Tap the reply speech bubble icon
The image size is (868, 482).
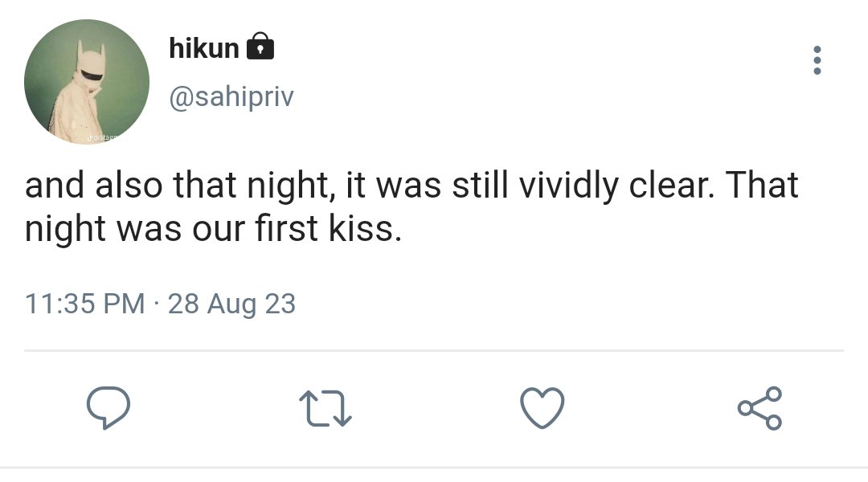click(x=108, y=408)
